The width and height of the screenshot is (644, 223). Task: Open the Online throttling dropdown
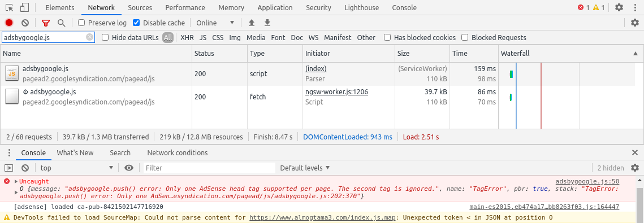click(x=215, y=23)
